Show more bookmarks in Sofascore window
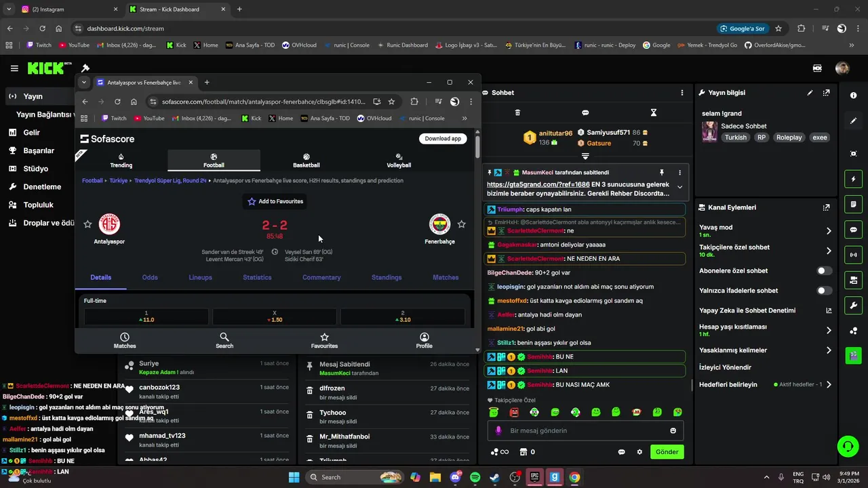The height and width of the screenshot is (488, 868). coord(465,118)
